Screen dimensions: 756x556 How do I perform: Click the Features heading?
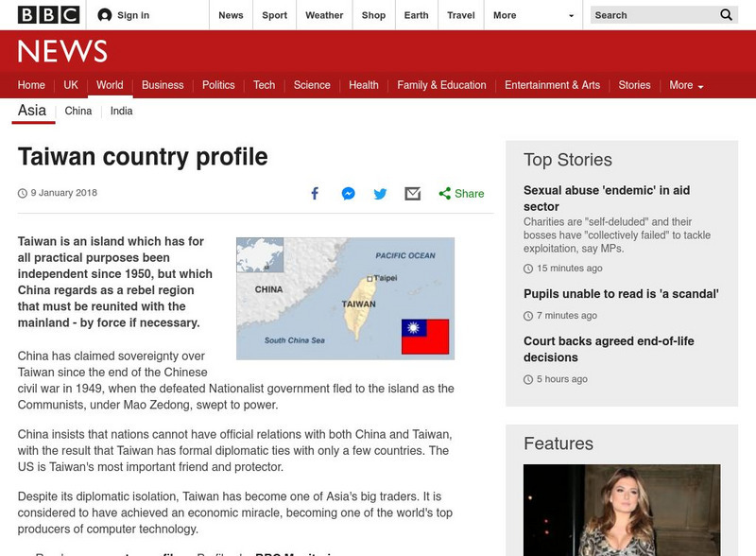[558, 443]
